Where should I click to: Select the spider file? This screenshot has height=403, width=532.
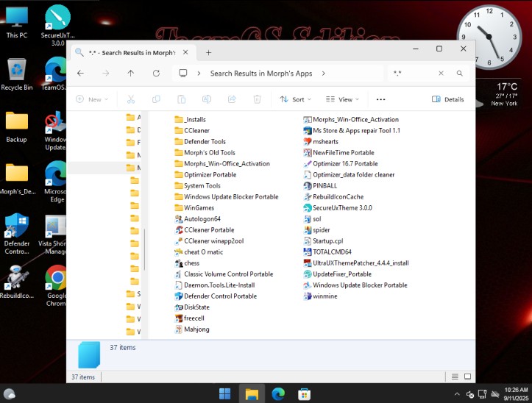tap(316, 230)
